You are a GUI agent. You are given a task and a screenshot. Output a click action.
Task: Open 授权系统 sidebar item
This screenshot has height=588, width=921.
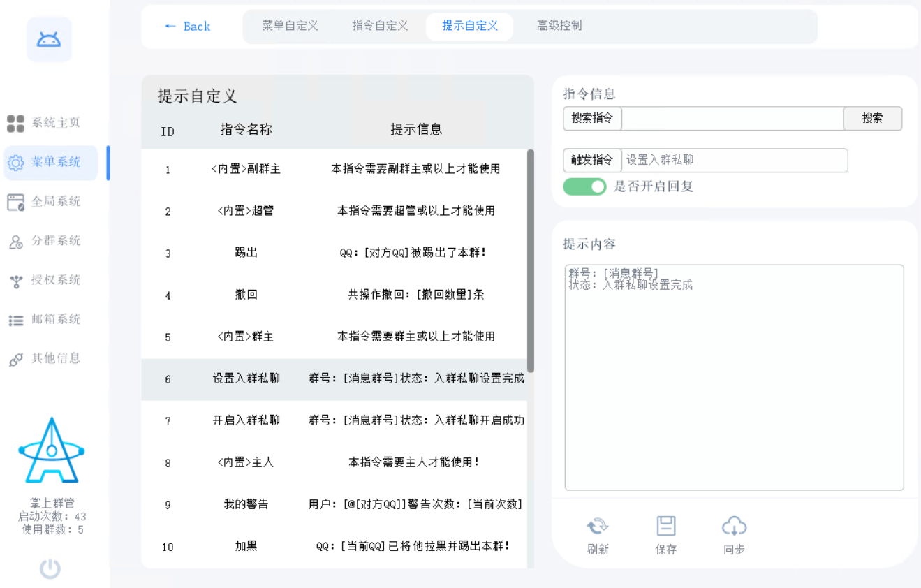(43, 280)
